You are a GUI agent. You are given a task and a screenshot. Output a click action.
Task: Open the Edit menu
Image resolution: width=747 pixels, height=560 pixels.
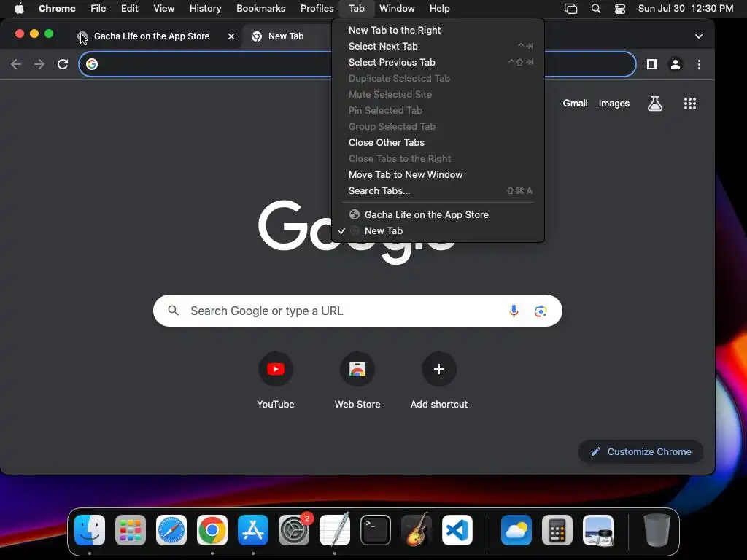pyautogui.click(x=129, y=9)
